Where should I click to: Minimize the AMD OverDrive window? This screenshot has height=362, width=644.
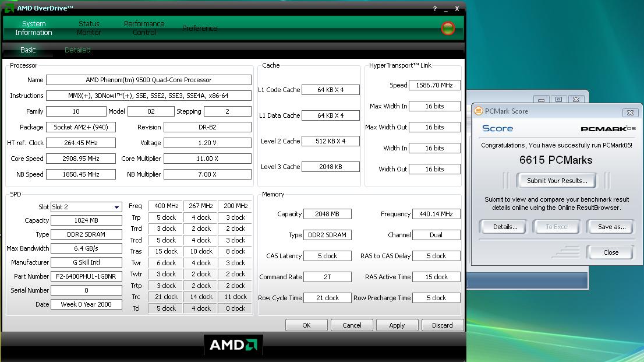(x=446, y=10)
